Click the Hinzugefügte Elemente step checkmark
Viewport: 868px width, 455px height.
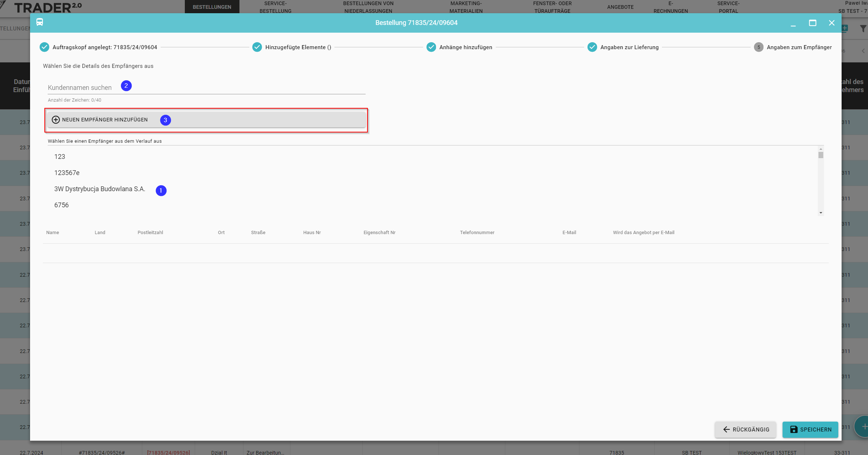(257, 47)
